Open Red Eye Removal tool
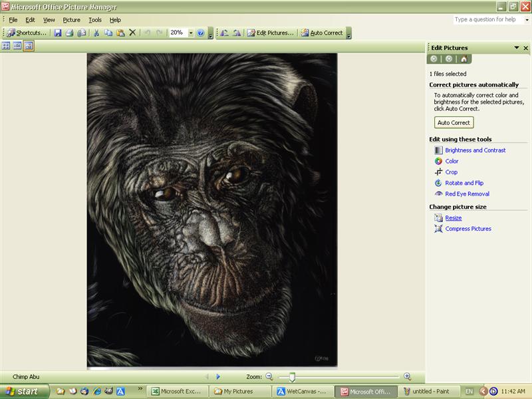 [x=467, y=194]
